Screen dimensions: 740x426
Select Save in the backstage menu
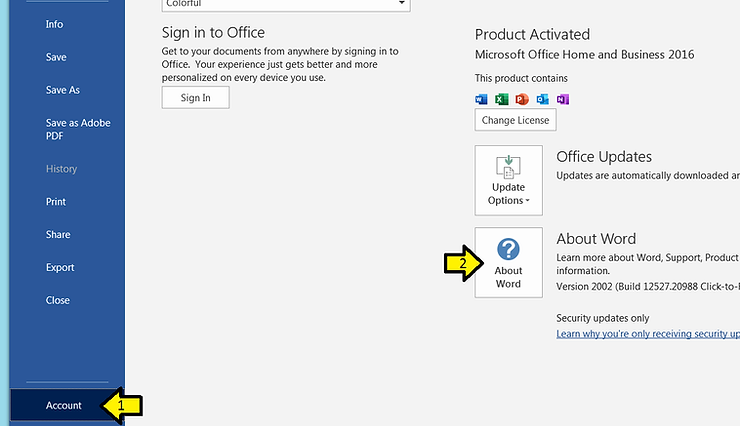56,57
